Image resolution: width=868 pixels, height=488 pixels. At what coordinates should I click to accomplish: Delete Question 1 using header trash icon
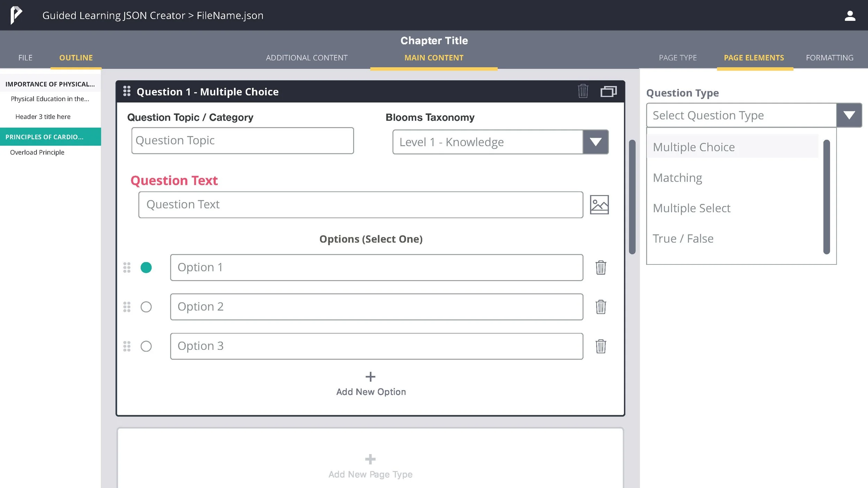(583, 91)
